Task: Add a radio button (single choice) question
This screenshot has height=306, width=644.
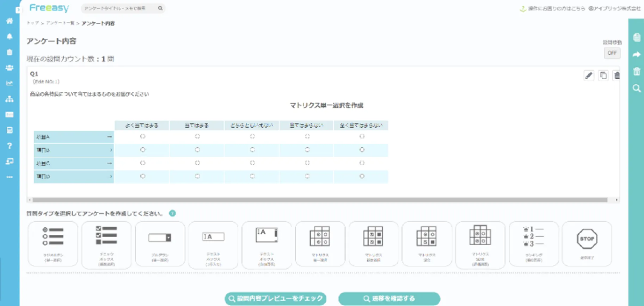Action: click(53, 244)
